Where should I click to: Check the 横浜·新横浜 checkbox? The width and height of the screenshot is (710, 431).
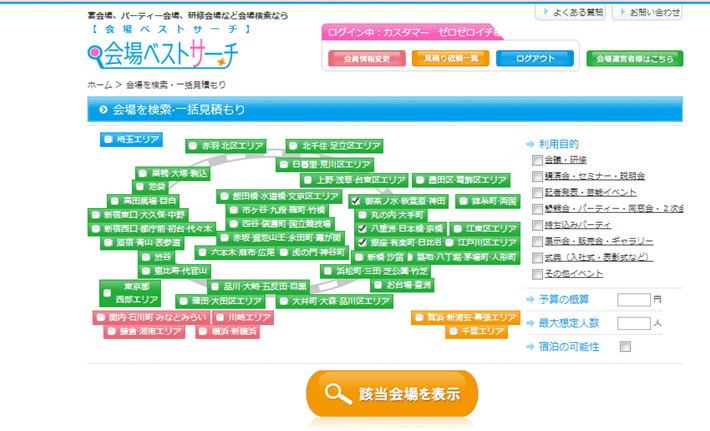[203, 331]
